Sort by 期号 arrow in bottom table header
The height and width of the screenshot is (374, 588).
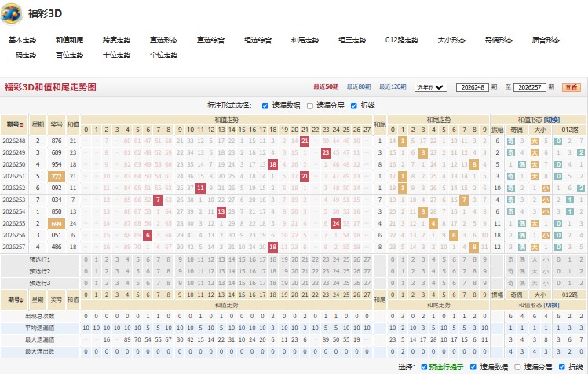pos(22,299)
